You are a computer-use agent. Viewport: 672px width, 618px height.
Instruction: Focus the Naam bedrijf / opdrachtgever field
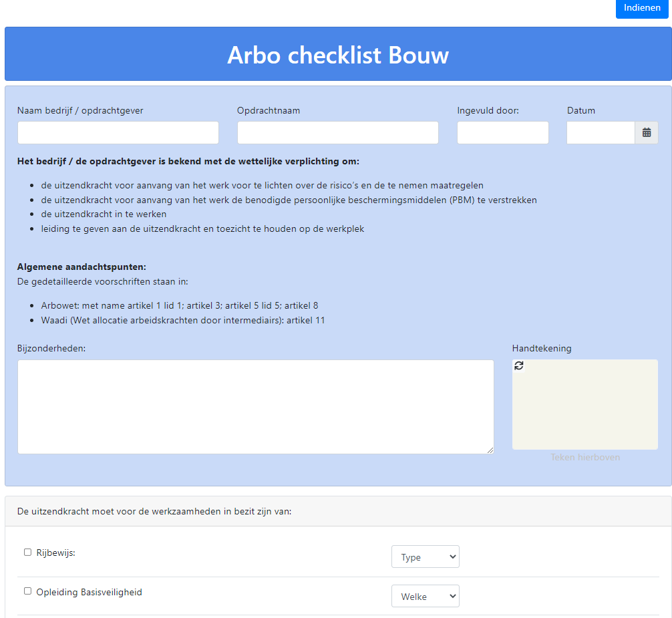118,132
